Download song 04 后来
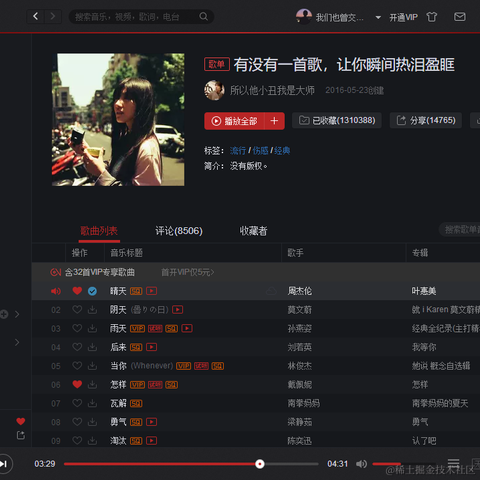The width and height of the screenshot is (480, 480). (92, 347)
